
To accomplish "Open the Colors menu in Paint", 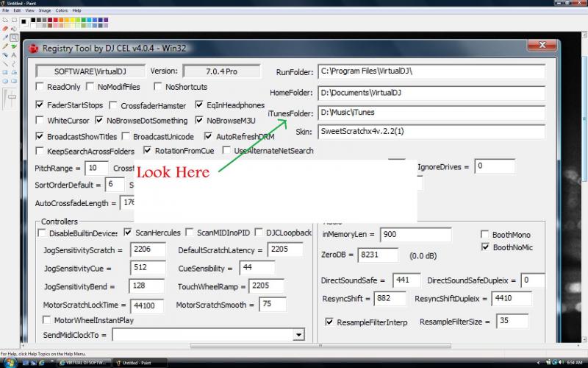I will 62,10.
